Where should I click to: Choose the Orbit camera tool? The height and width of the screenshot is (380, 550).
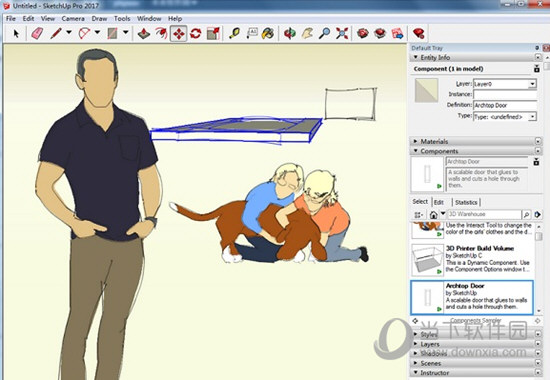(x=290, y=34)
